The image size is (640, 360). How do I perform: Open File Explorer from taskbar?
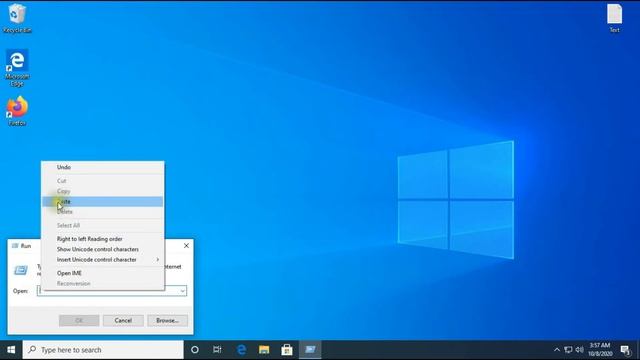coord(264,350)
